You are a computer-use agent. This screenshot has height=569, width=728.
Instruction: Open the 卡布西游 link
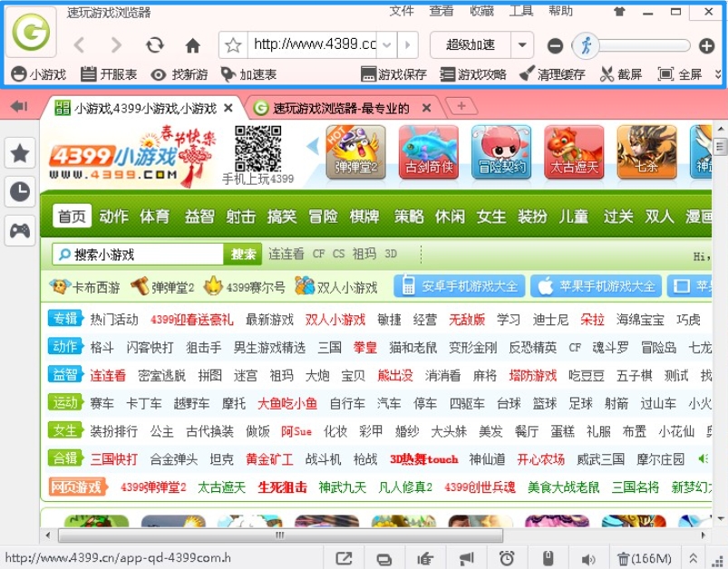click(84, 287)
